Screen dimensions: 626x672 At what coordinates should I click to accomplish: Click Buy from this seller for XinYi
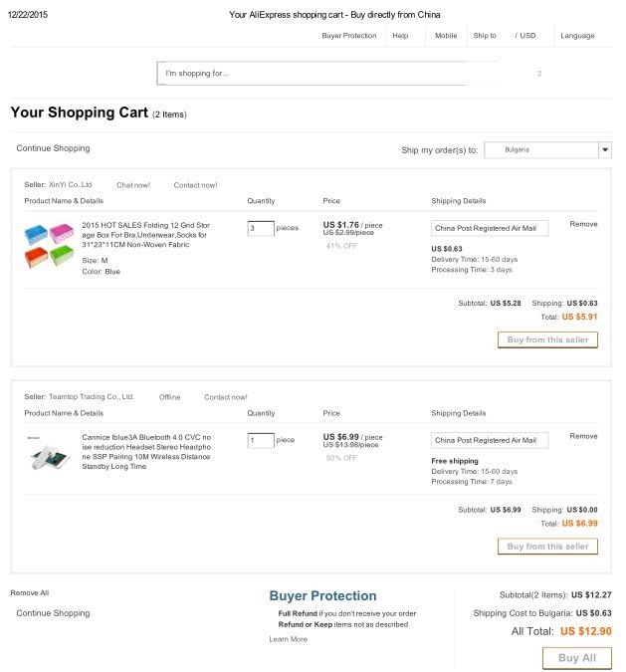click(547, 339)
